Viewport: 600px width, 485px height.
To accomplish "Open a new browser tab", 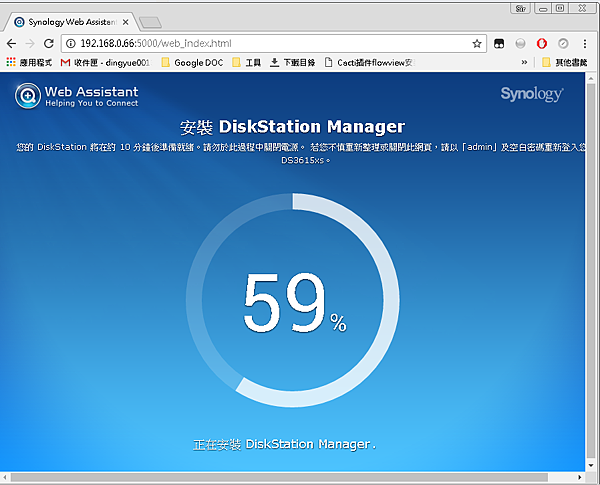I will (150, 23).
